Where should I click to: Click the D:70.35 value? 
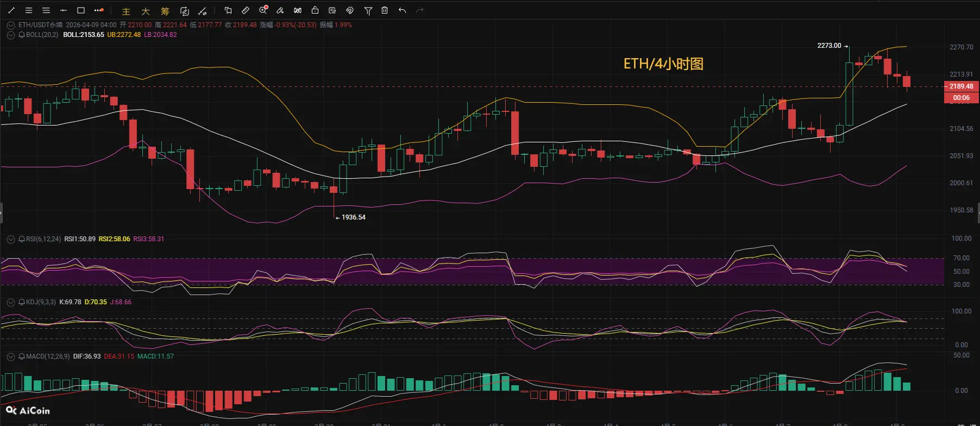tap(96, 302)
